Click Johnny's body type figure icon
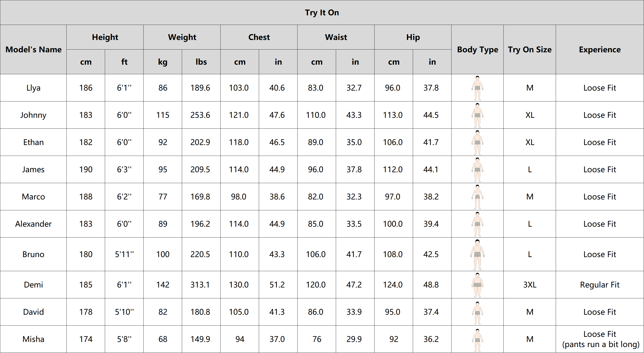 point(477,115)
